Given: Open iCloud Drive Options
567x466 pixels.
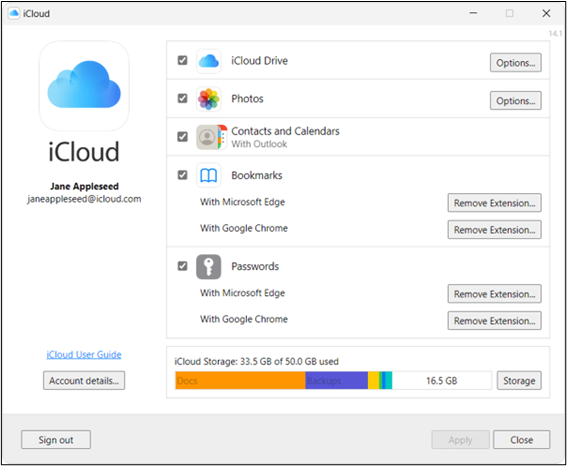Looking at the screenshot, I should coord(516,63).
